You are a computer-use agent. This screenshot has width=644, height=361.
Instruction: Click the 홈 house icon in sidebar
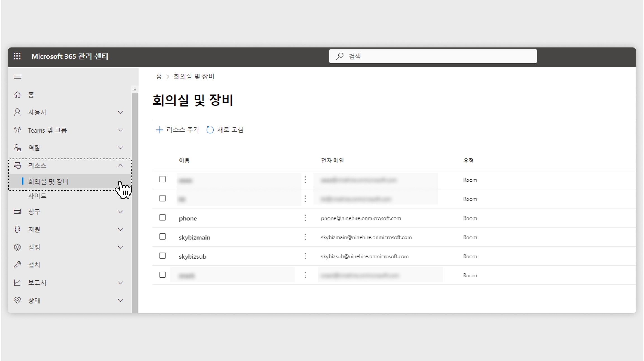17,95
